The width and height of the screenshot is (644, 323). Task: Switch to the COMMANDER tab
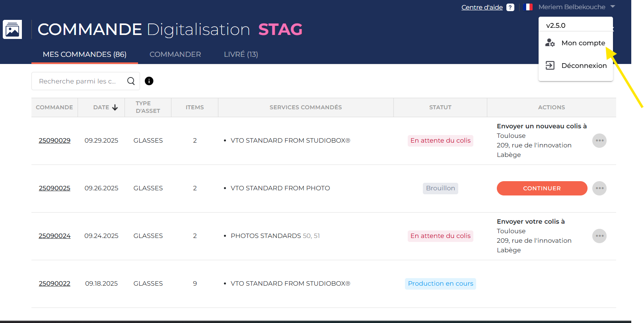tap(175, 54)
